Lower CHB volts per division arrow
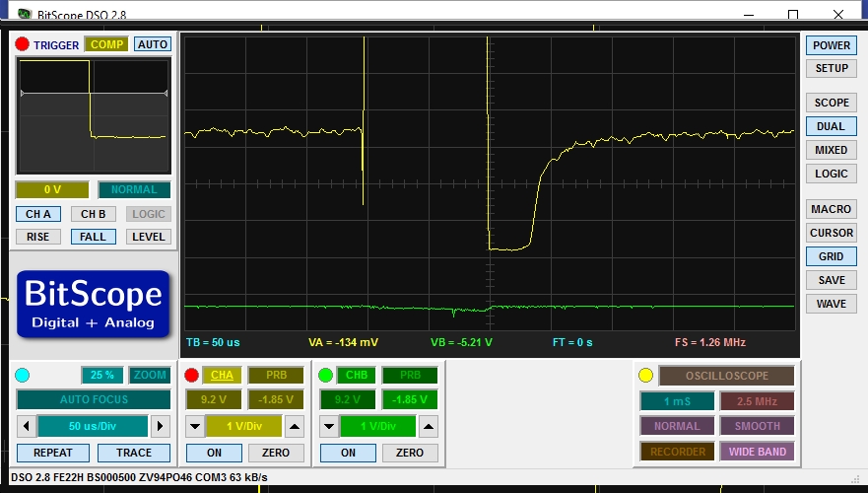Image resolution: width=868 pixels, height=493 pixels. pyautogui.click(x=329, y=427)
